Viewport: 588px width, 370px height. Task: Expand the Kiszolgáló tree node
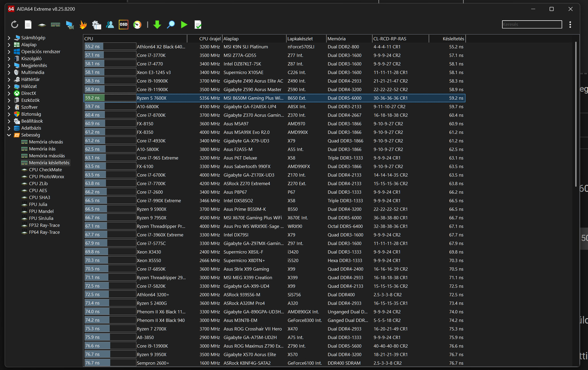pos(9,59)
